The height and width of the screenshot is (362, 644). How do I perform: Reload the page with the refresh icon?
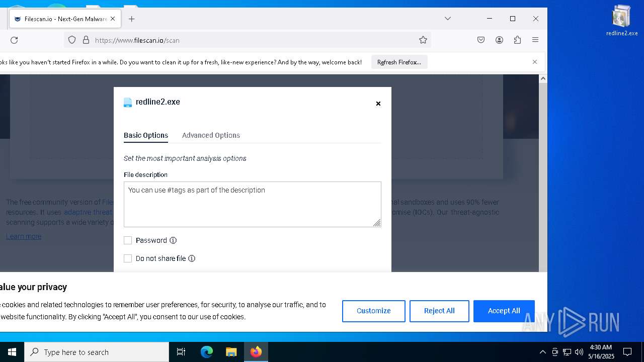click(14, 40)
